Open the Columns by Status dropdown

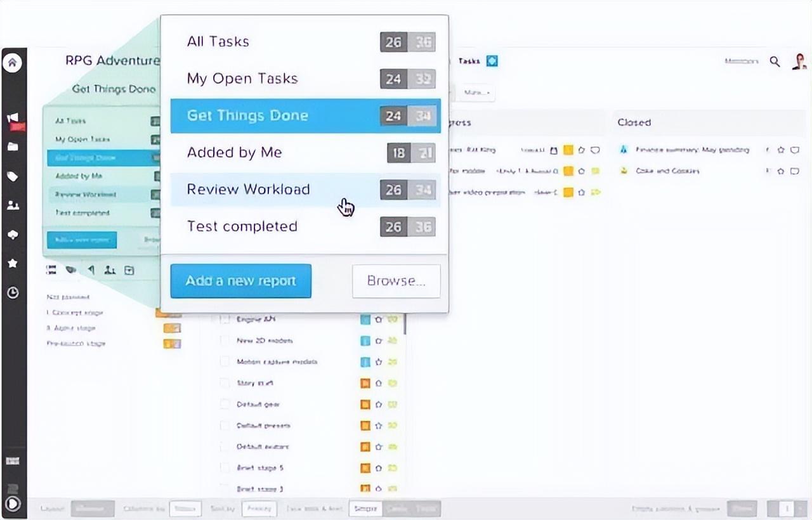(x=185, y=509)
